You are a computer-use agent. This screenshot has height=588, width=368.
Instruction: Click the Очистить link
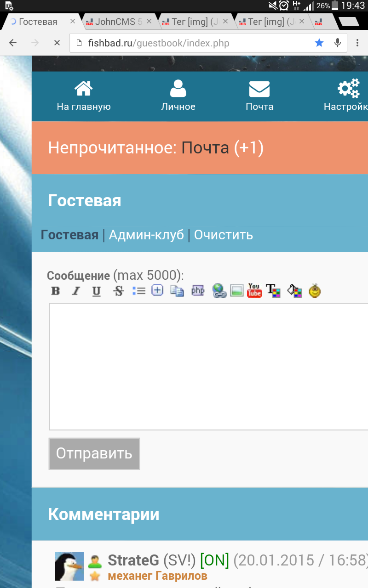click(224, 235)
